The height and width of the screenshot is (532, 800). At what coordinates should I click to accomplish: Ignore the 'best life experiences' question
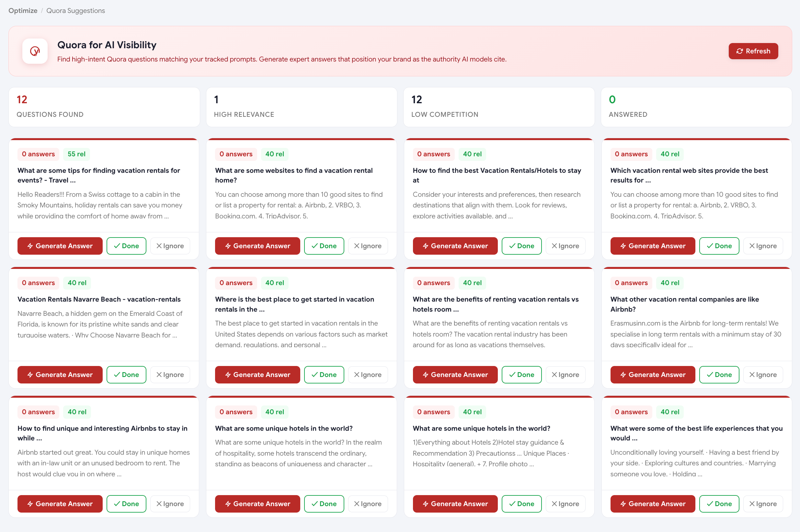pyautogui.click(x=763, y=504)
